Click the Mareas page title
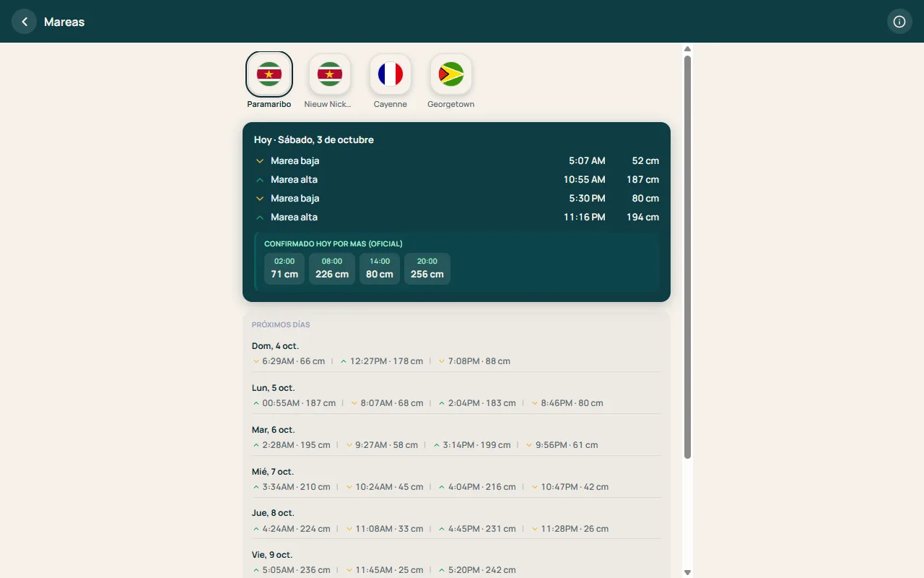Image resolution: width=924 pixels, height=578 pixels. click(64, 22)
